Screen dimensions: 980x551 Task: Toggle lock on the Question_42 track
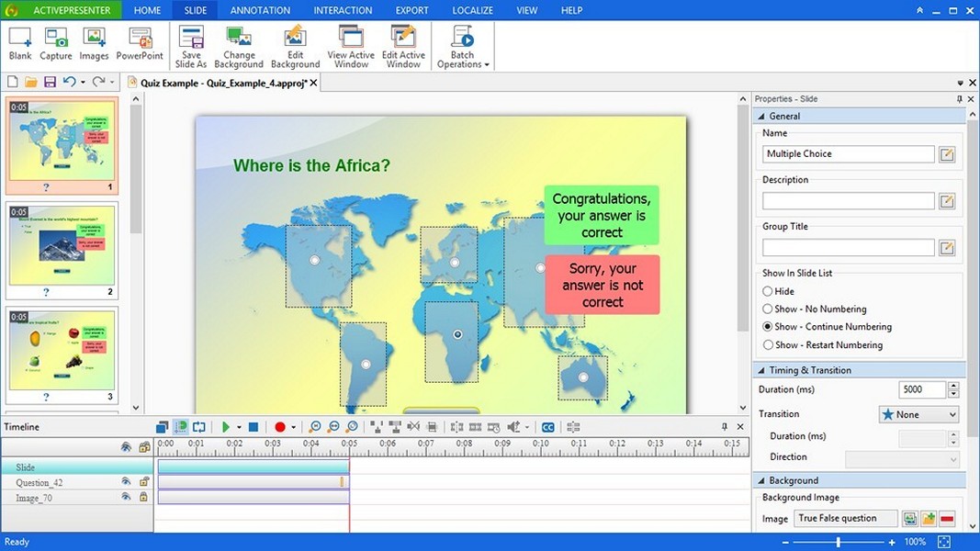click(x=144, y=481)
